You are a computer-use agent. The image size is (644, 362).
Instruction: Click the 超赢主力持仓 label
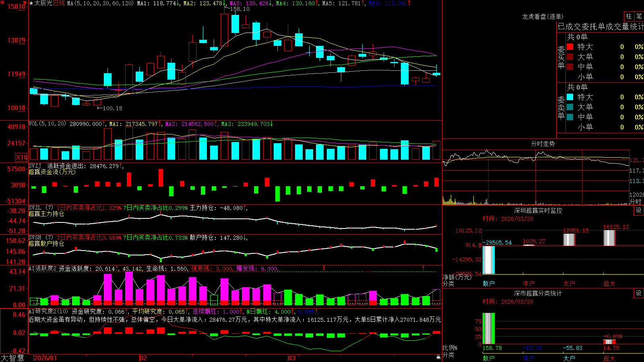(46, 214)
